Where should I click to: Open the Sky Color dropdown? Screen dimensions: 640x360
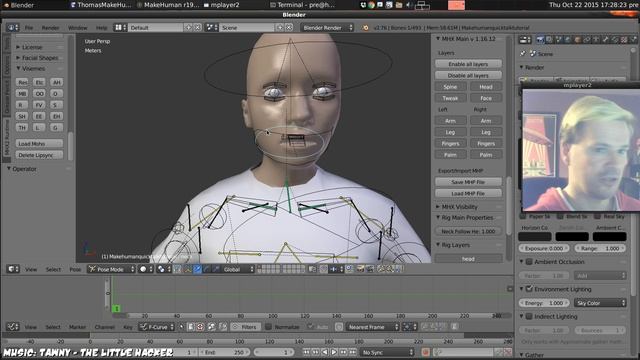pyautogui.click(x=600, y=303)
